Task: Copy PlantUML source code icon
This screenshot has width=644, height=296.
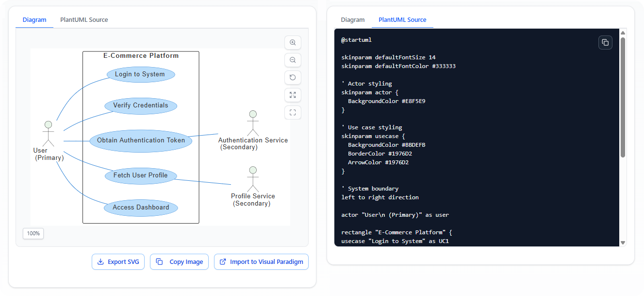Action: [x=605, y=43]
